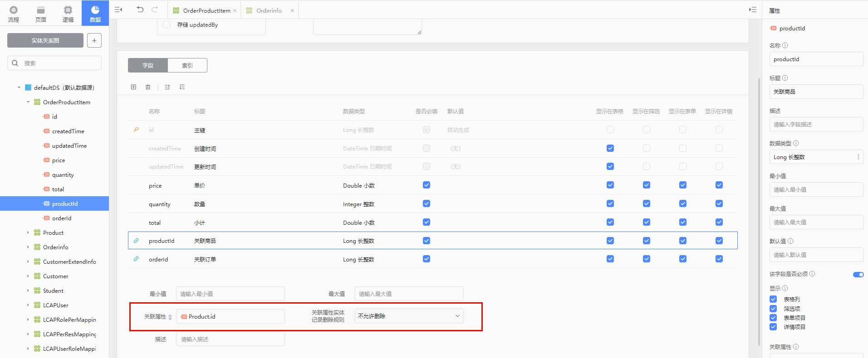The image size is (868, 358).
Task: Click the 标题 关联商品 input in properties
Action: (816, 92)
